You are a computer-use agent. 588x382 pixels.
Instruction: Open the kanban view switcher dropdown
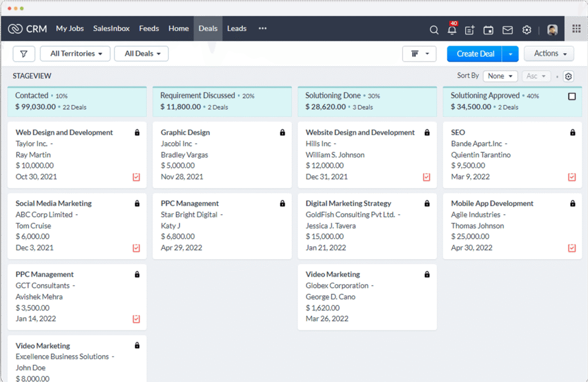pos(419,53)
